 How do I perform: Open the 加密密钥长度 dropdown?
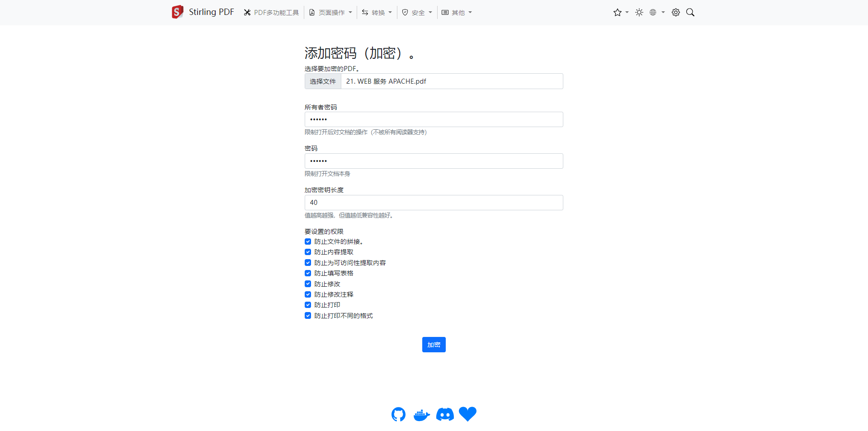tap(434, 203)
